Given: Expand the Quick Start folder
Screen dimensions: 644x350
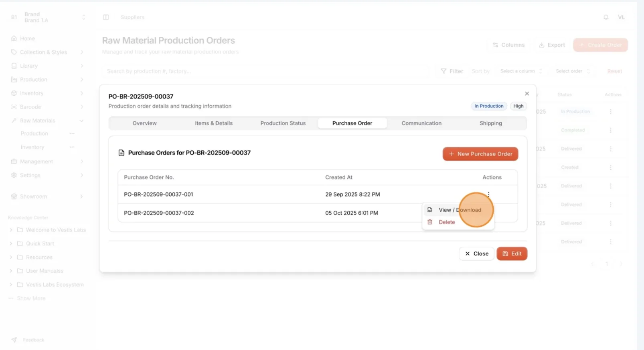Looking at the screenshot, I should (x=11, y=243).
